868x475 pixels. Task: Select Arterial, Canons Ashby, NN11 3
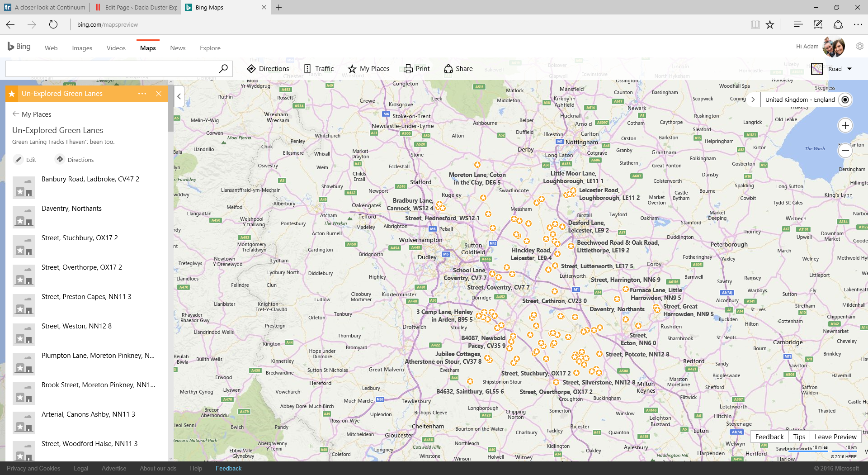coord(87,423)
